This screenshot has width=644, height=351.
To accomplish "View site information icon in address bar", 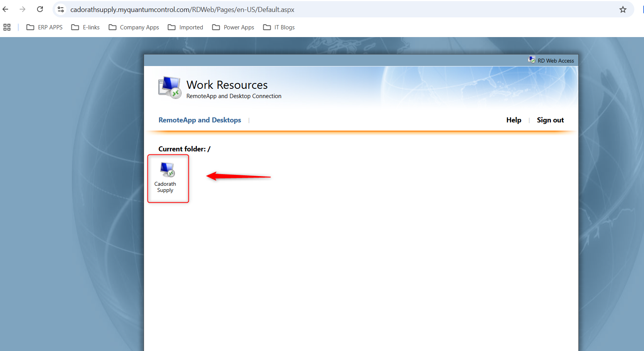I will pyautogui.click(x=61, y=9).
